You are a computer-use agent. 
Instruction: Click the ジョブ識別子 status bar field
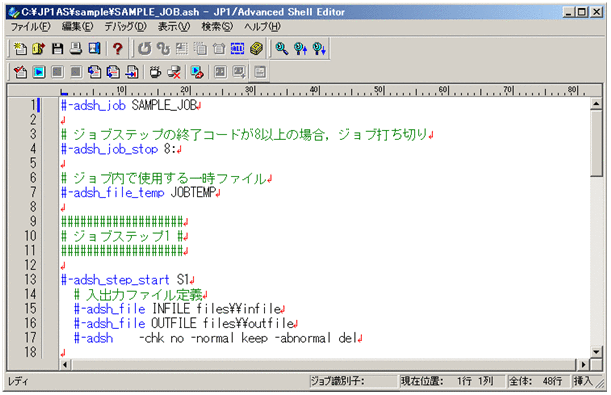[353, 381]
